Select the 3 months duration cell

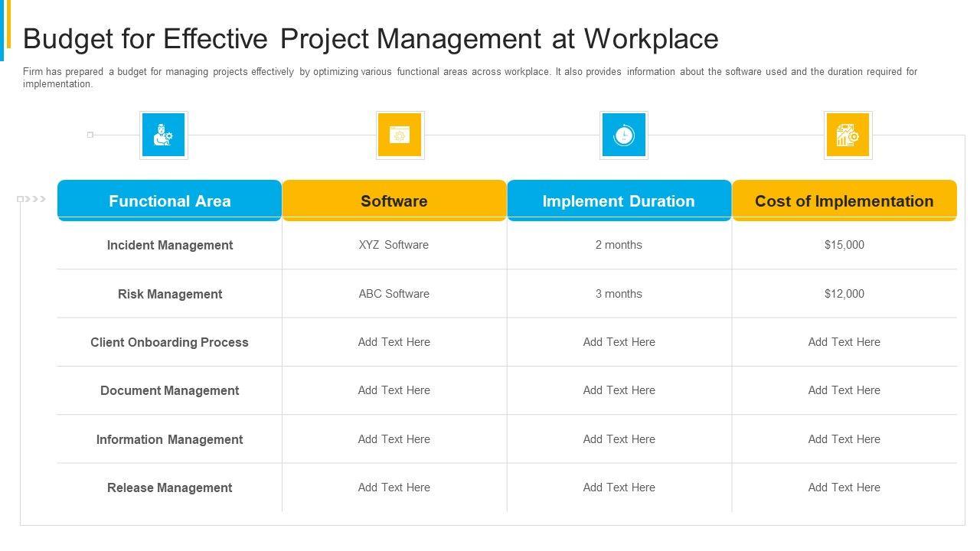point(619,294)
